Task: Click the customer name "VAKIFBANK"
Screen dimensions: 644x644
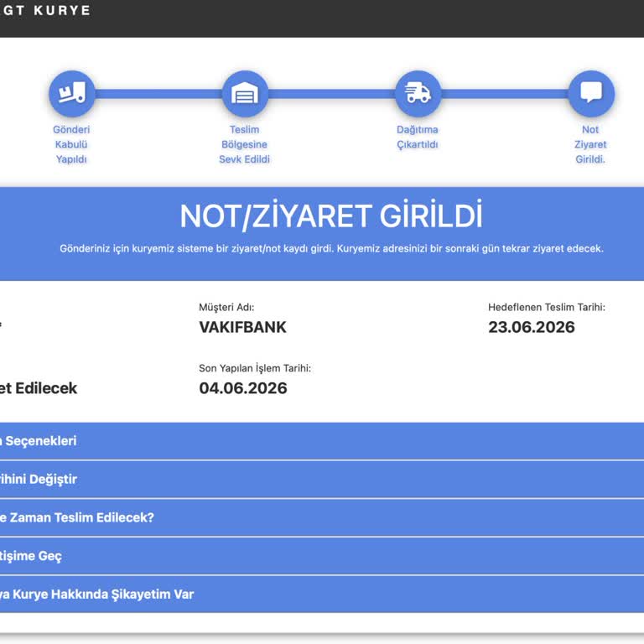Action: click(242, 327)
